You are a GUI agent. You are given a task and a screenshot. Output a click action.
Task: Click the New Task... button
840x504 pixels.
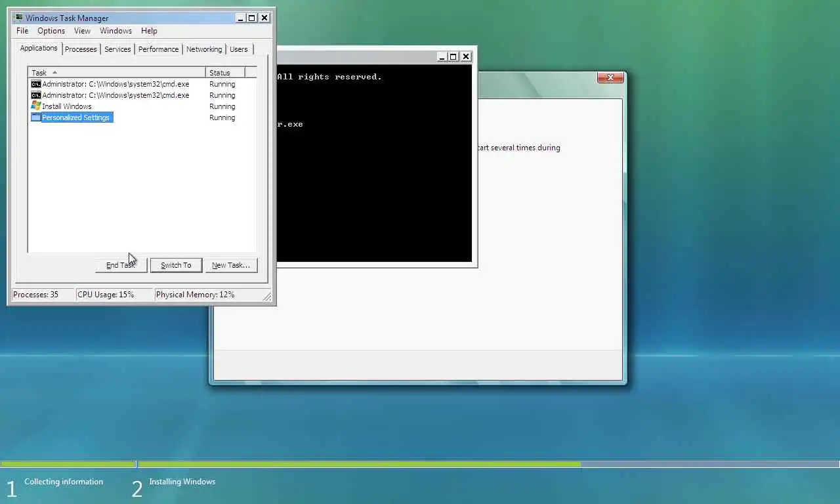click(x=231, y=265)
